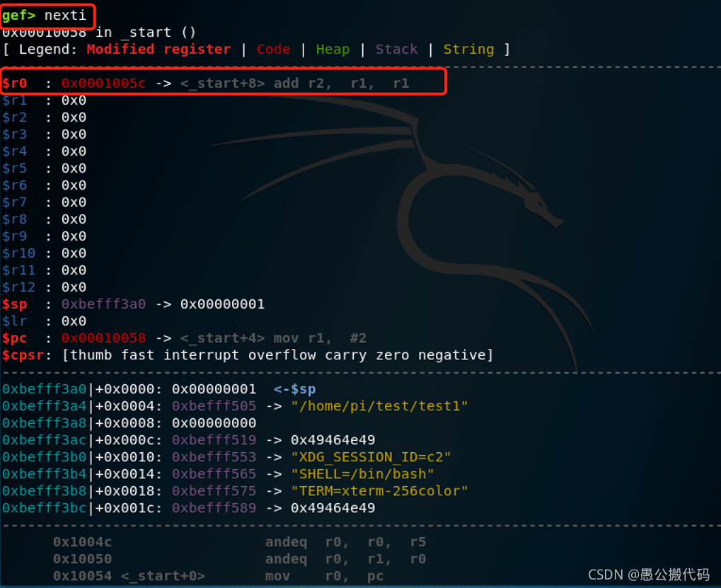Click the 'String' legend label
The image size is (721, 588).
(x=468, y=50)
